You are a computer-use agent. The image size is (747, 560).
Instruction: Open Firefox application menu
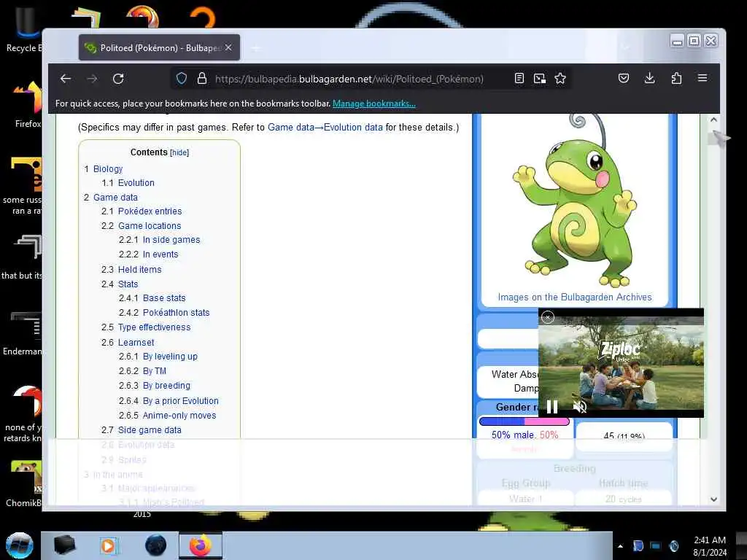[703, 77]
